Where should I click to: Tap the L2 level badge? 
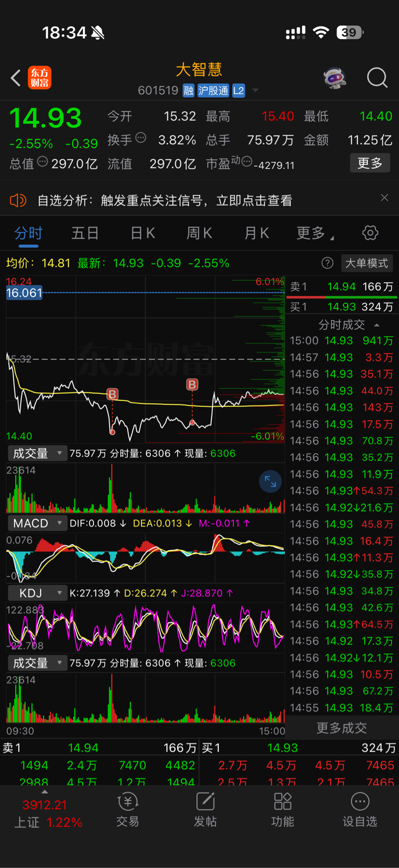point(238,90)
